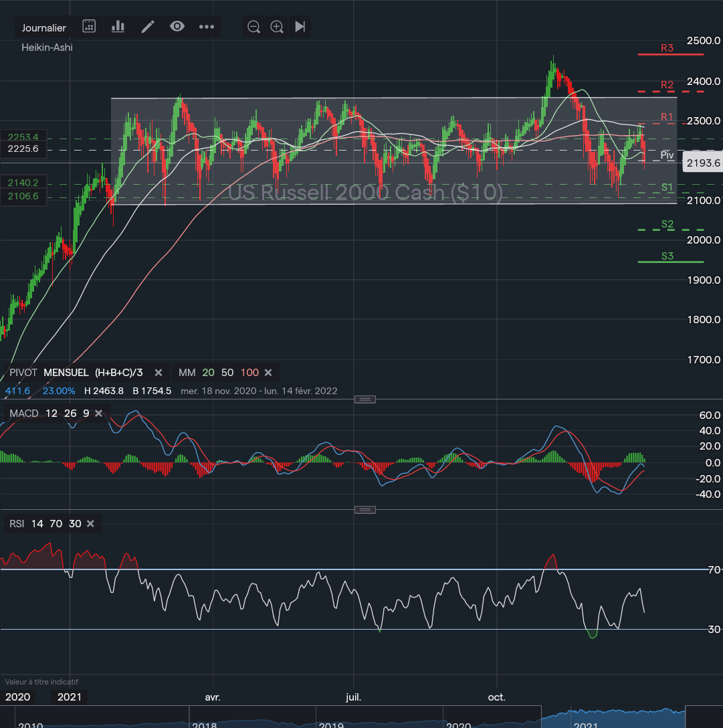Screen dimensions: 723x728
Task: Select the S1 support pivot label
Action: (667, 187)
